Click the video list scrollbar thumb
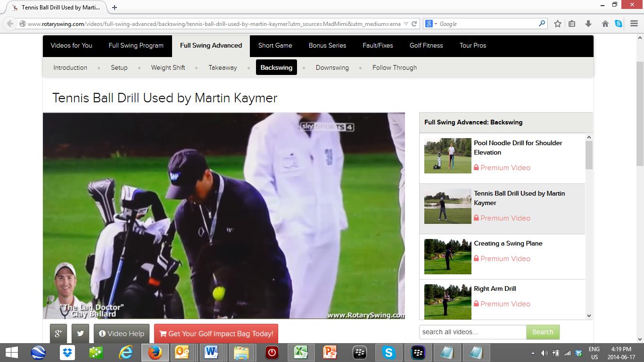Screen dimensions: 644x362 tap(589, 155)
